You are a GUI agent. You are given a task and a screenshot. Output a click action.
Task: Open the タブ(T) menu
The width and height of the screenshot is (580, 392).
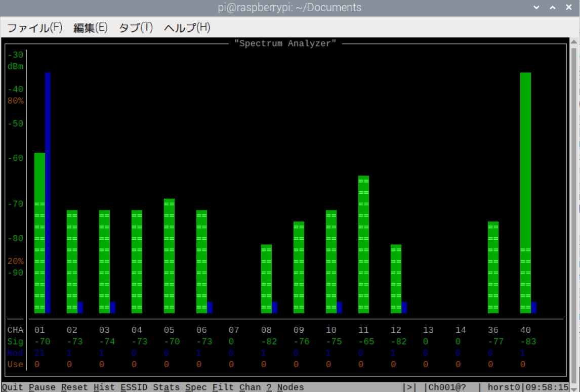point(136,27)
